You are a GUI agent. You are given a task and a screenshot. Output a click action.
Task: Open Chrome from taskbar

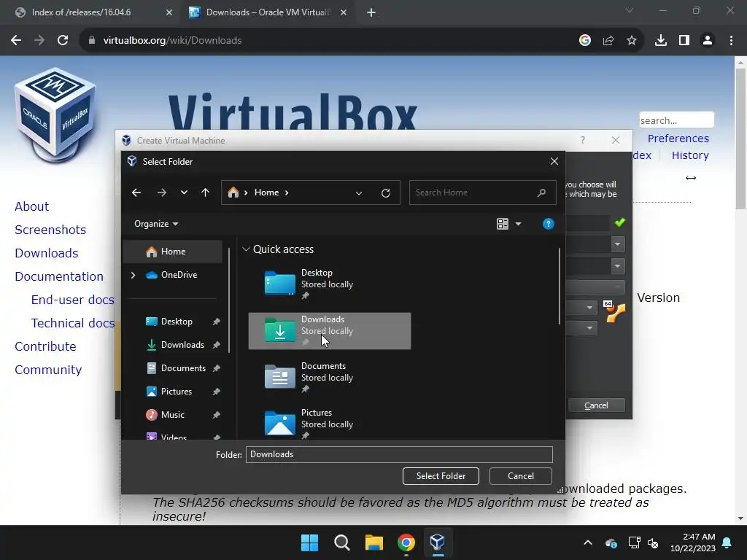tap(406, 542)
